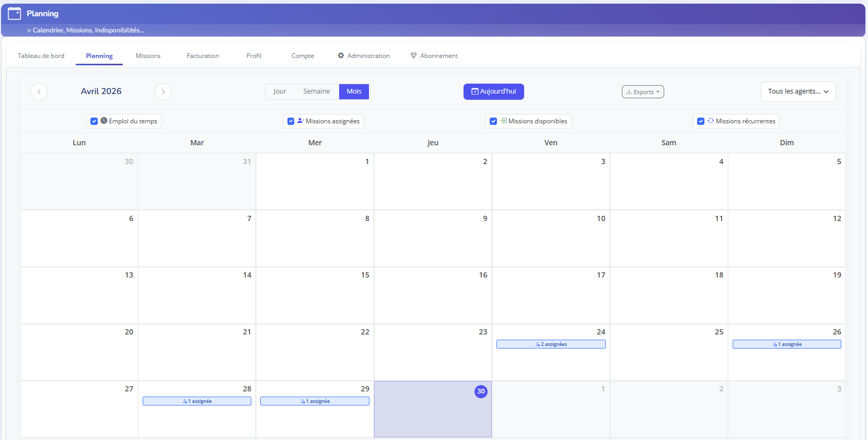868x440 pixels.
Task: Open the Abonnement tab
Action: tap(434, 56)
